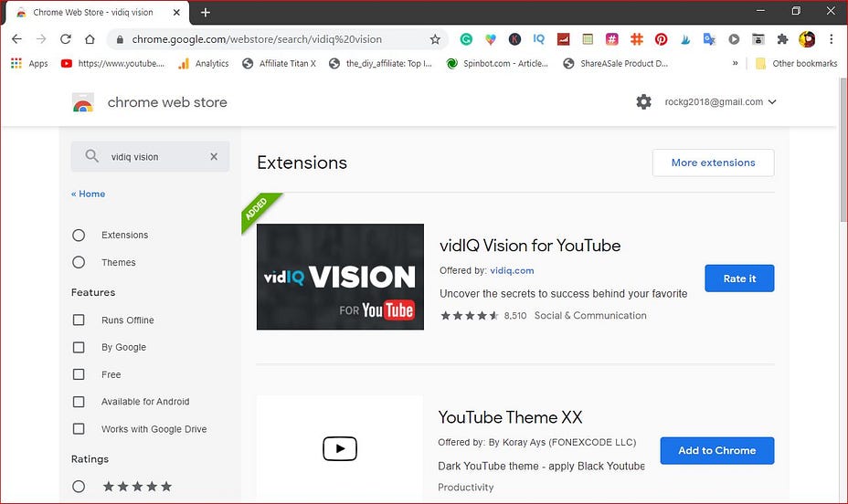The height and width of the screenshot is (504, 848).
Task: Click the Grammarly extension icon
Action: (466, 39)
